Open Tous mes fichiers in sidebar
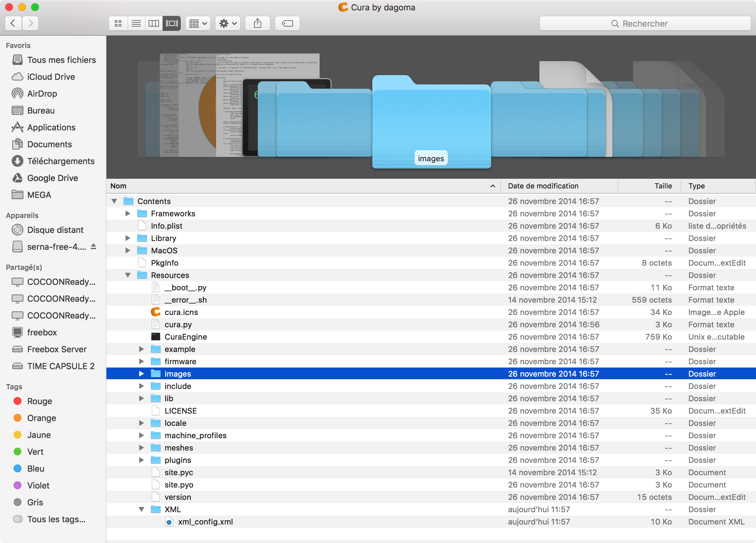Screen dimensions: 756x543 pyautogui.click(x=54, y=60)
